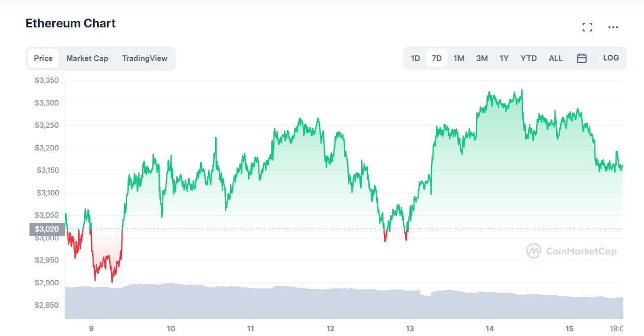Open the chart fullscreen view
644x336 pixels.
coord(587,27)
